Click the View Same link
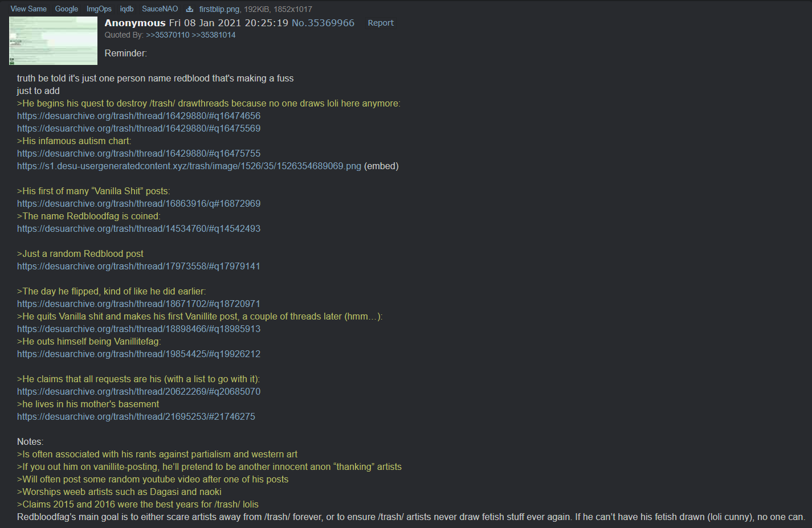Screen dimensions: 812x528 [x=28, y=9]
